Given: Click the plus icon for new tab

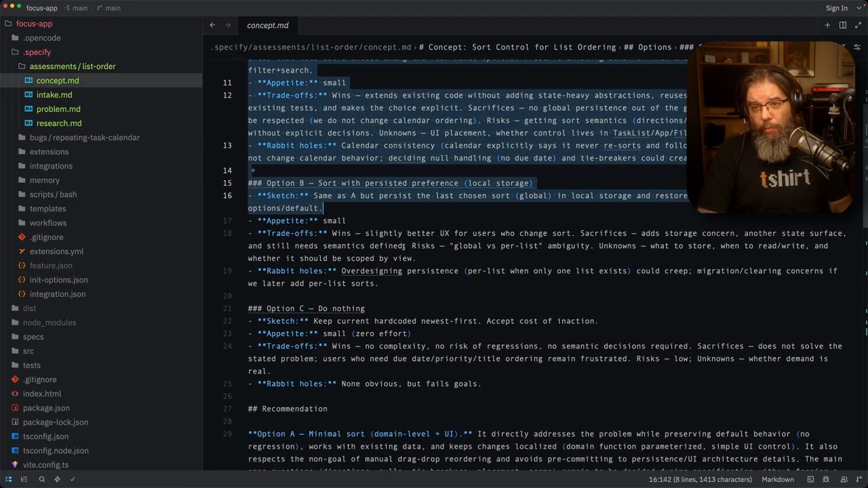Looking at the screenshot, I should 827,25.
